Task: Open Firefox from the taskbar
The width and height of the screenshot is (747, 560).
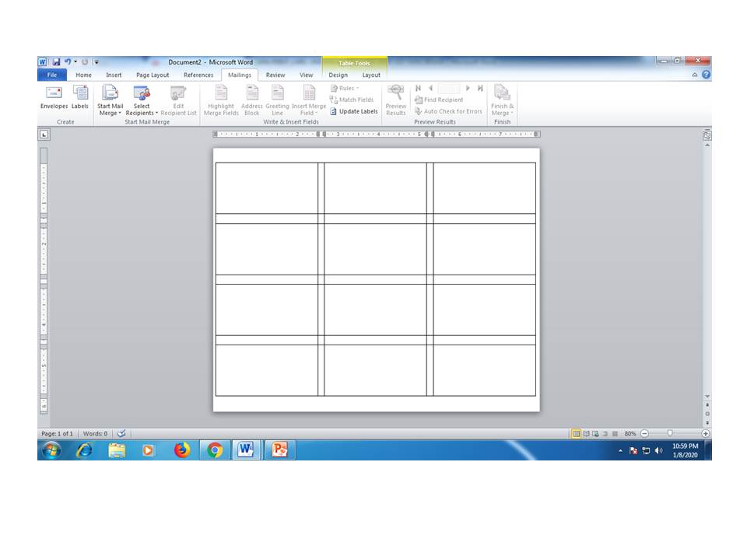Action: pyautogui.click(x=181, y=450)
